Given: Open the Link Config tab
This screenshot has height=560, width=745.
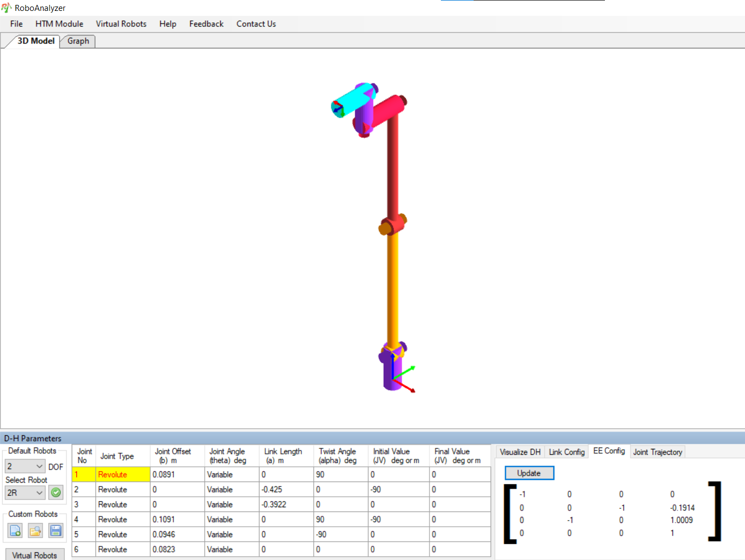Looking at the screenshot, I should tap(566, 452).
